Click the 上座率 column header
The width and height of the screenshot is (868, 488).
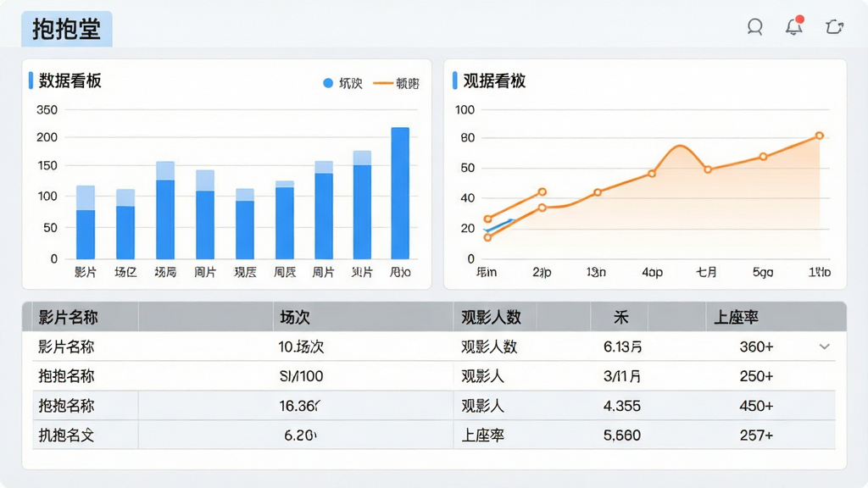736,318
